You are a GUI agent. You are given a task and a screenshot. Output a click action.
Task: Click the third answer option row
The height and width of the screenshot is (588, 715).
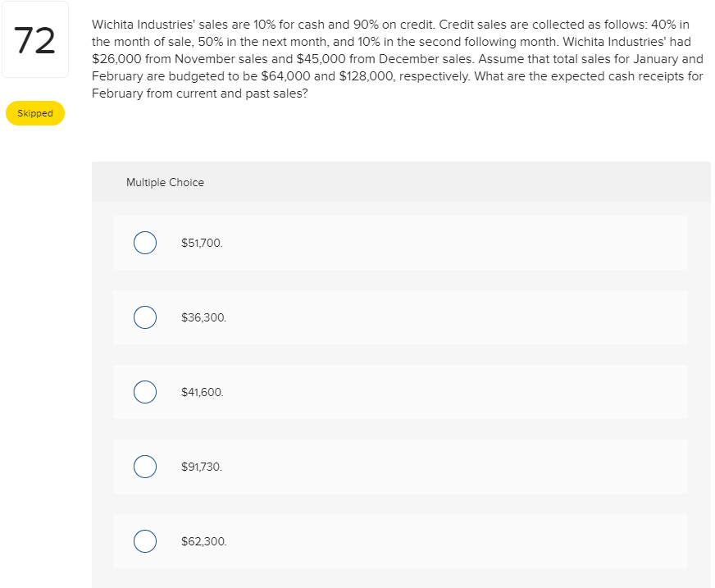(400, 392)
